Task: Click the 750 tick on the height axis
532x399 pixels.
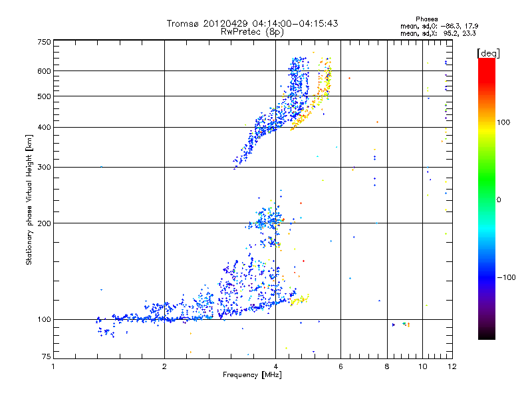Action: click(44, 42)
